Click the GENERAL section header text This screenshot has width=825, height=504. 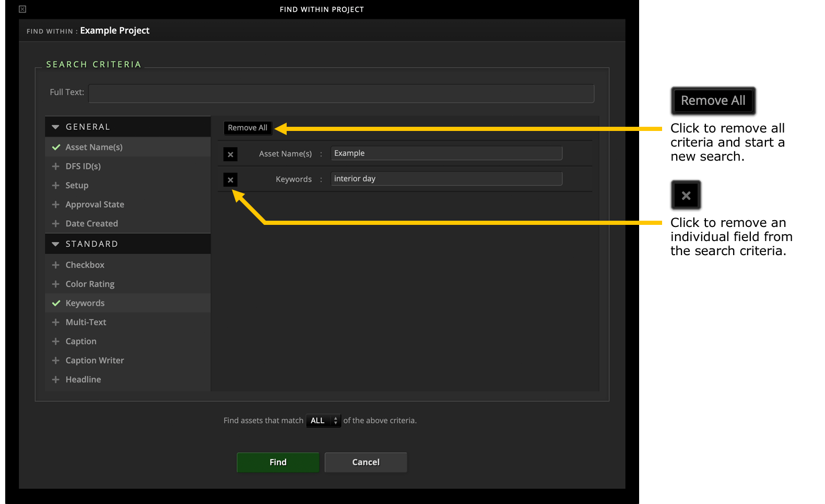click(x=88, y=127)
